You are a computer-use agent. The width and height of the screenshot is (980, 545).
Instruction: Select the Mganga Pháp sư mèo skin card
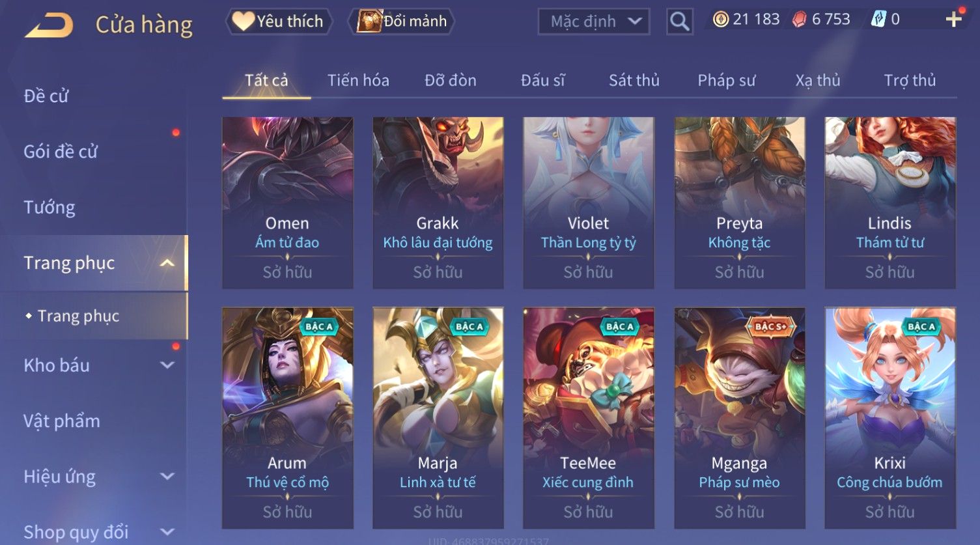pos(740,418)
